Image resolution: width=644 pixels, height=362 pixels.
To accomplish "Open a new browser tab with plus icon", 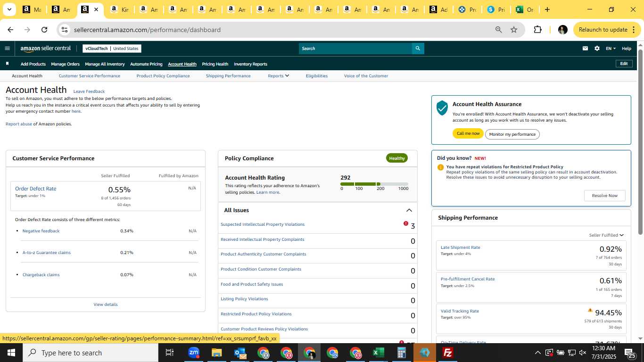I will click(x=547, y=9).
